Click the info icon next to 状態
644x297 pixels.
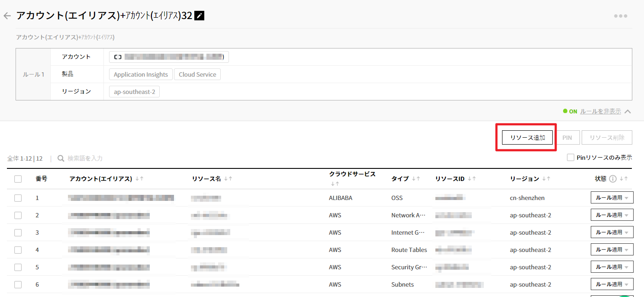(x=612, y=179)
